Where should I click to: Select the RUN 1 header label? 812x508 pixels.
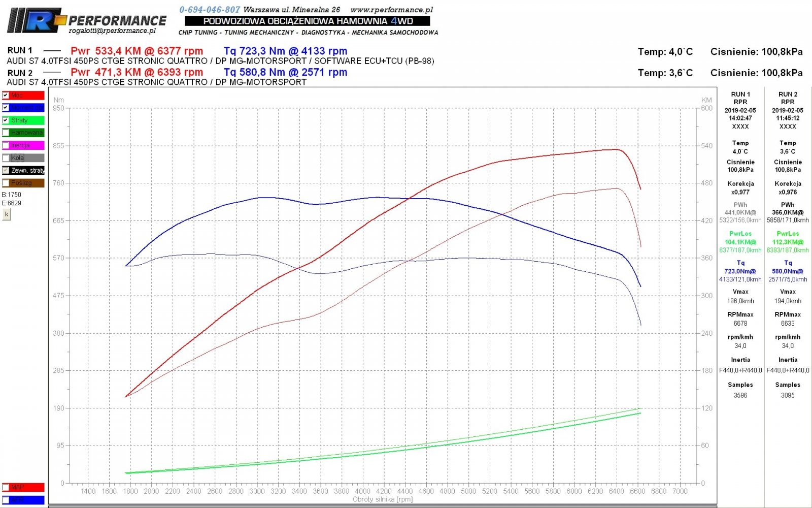pos(20,50)
